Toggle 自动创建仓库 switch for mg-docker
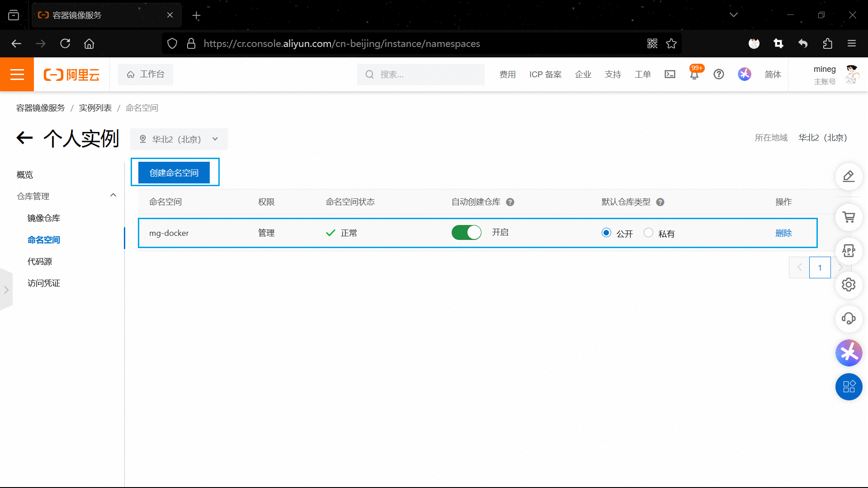Image resolution: width=868 pixels, height=488 pixels. (467, 233)
